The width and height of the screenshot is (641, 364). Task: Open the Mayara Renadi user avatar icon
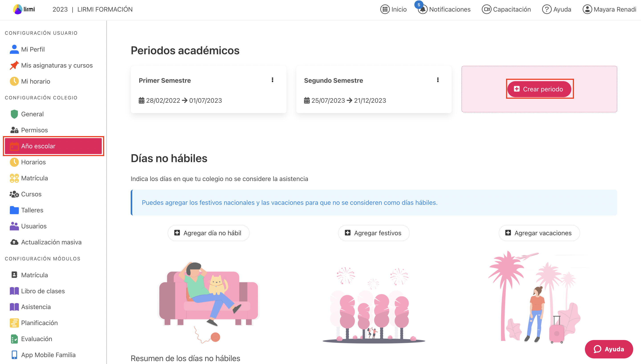click(x=587, y=9)
